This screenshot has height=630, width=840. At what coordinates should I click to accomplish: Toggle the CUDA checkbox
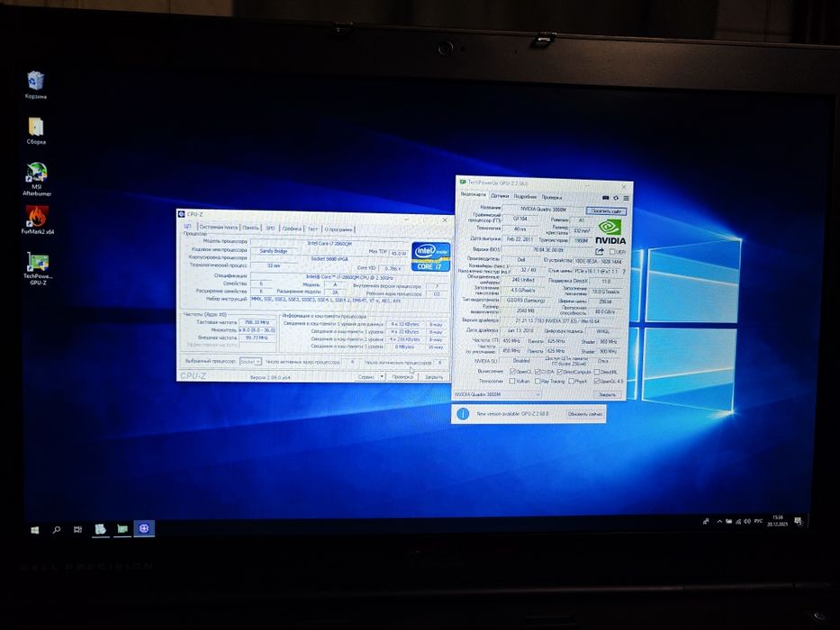(537, 372)
